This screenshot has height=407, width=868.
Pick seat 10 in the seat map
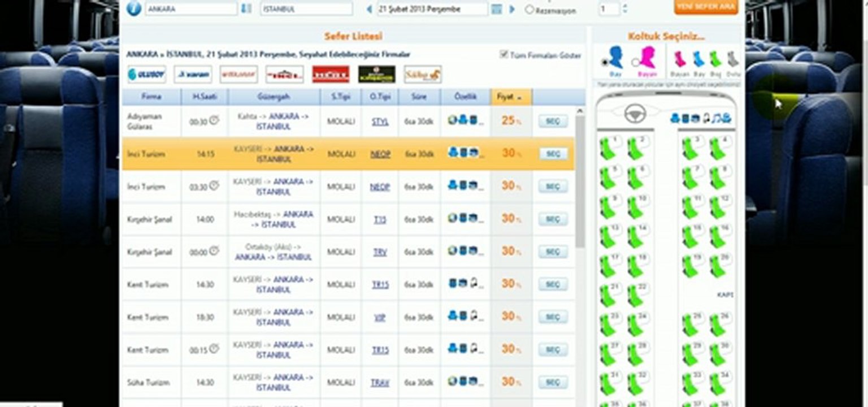[x=637, y=207]
